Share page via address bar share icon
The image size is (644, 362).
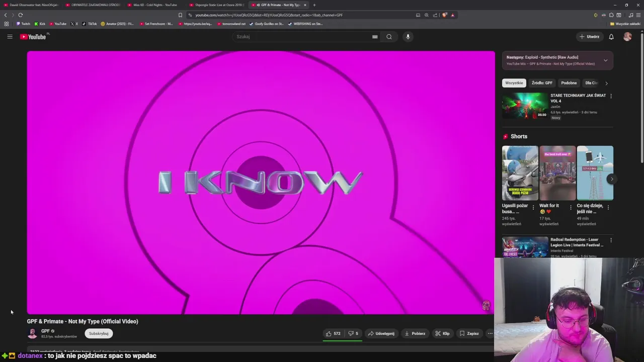click(435, 15)
